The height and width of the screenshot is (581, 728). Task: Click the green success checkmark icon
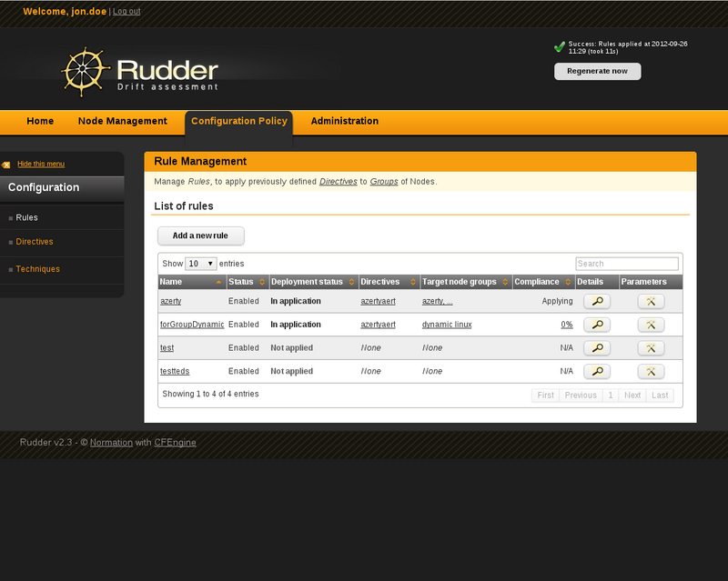pos(560,47)
